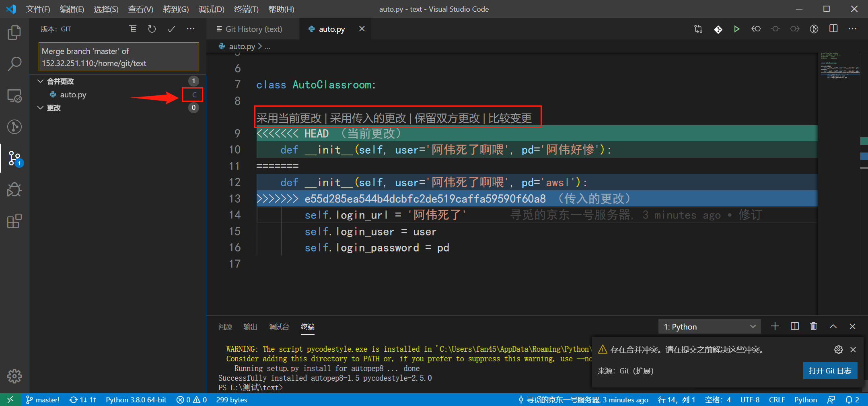Open the 查看(V) menu
This screenshot has width=868, height=406.
tap(140, 9)
